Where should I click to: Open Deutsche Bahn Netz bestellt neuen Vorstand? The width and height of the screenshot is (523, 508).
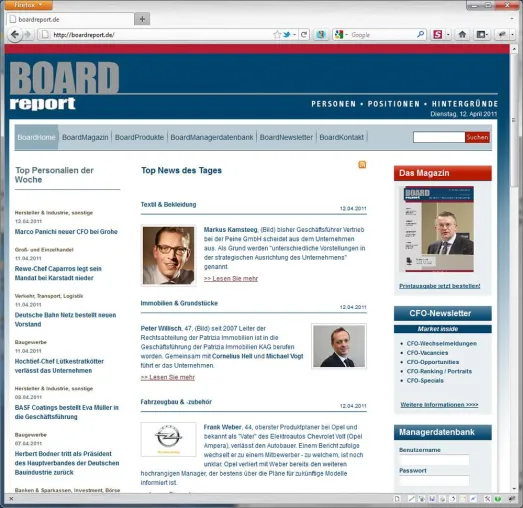[65, 320]
